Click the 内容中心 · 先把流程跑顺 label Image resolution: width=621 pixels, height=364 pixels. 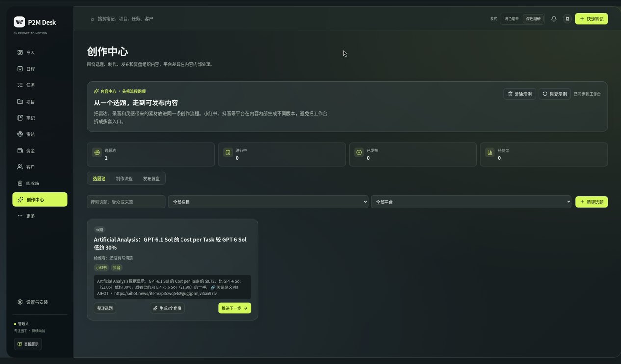[123, 91]
